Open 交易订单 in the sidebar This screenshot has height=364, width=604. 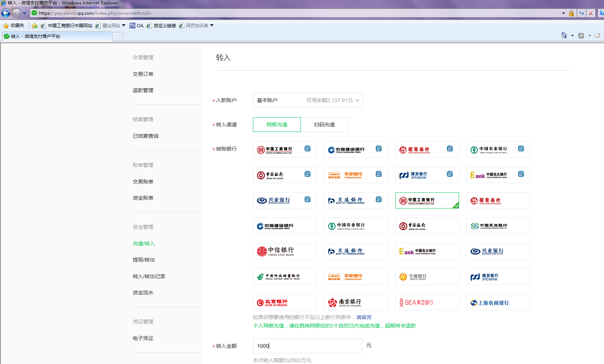click(143, 74)
